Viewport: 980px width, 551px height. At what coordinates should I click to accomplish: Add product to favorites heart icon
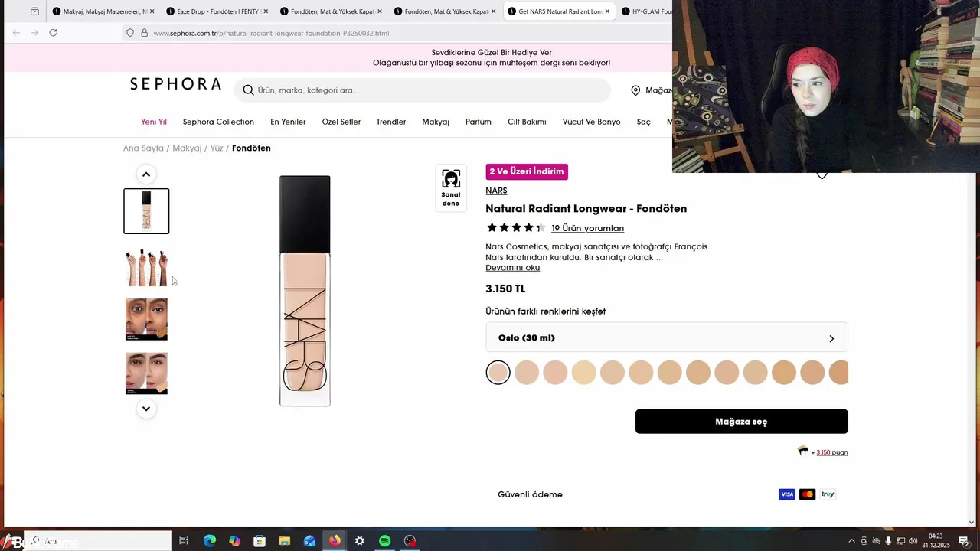pyautogui.click(x=822, y=176)
